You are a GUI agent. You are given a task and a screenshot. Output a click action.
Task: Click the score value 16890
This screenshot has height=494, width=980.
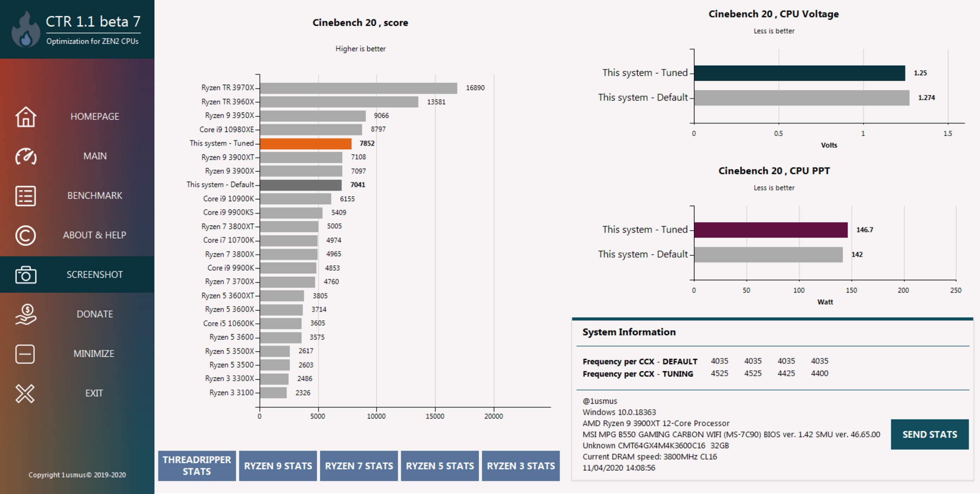pos(475,88)
